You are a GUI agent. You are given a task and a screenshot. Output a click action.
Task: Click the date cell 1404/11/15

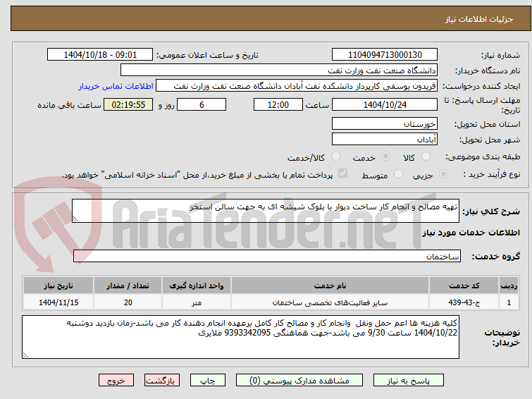click(58, 302)
